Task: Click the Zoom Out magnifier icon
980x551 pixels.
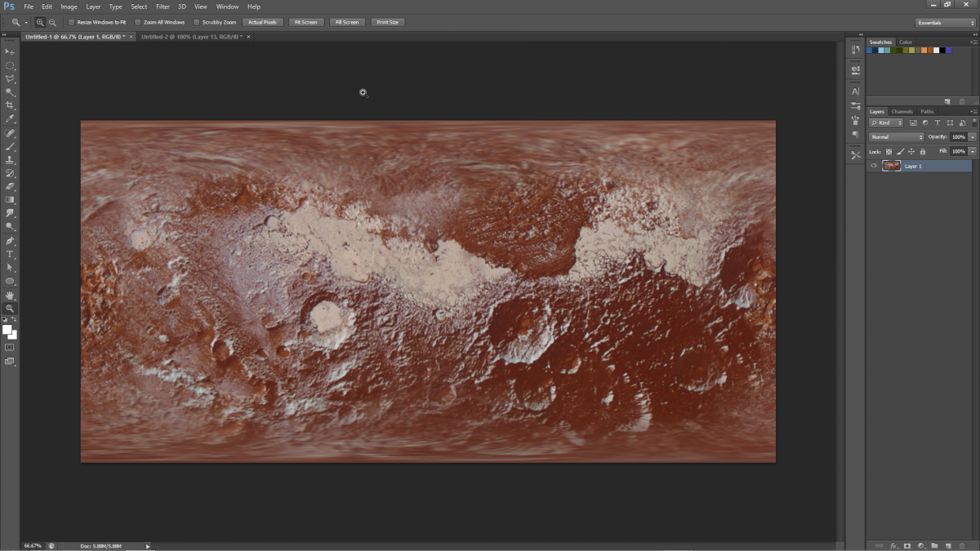Action: tap(52, 22)
